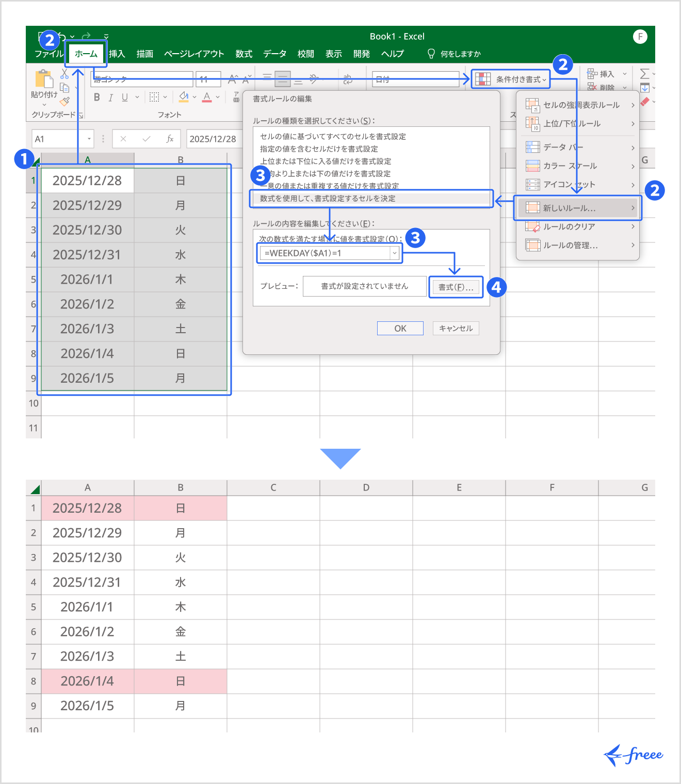Open the ホーム ribbon tab
Viewport: 681px width, 784px height.
pos(86,54)
